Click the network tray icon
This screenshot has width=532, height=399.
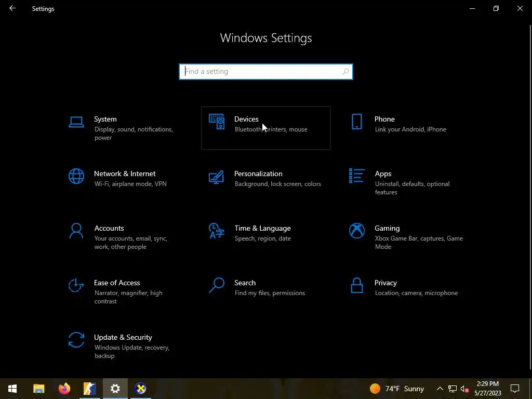click(x=453, y=389)
